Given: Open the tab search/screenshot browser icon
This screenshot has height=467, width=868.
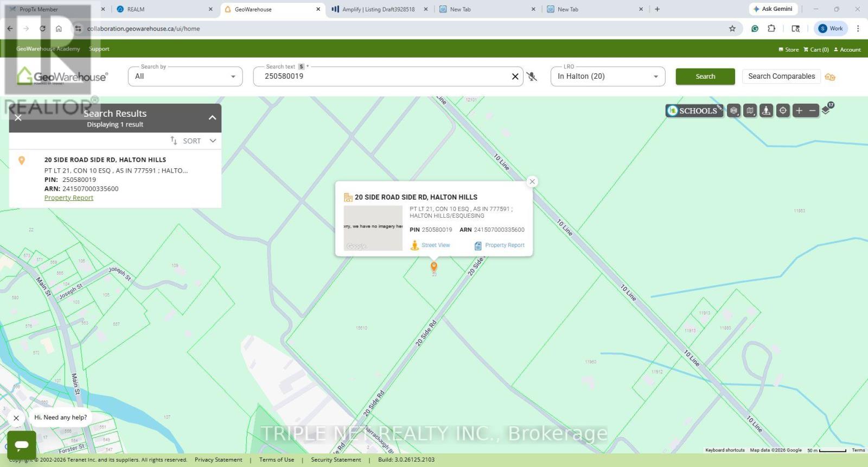Looking at the screenshot, I should click(796, 29).
